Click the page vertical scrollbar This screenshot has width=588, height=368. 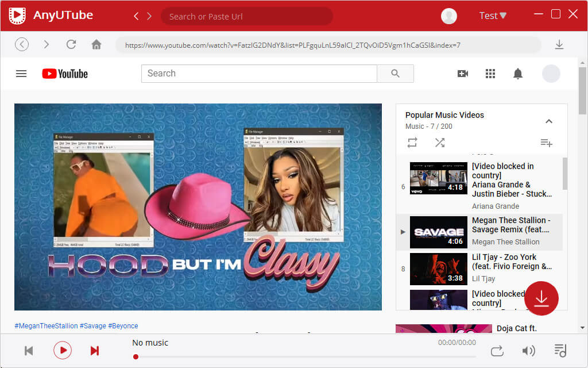pyautogui.click(x=582, y=91)
